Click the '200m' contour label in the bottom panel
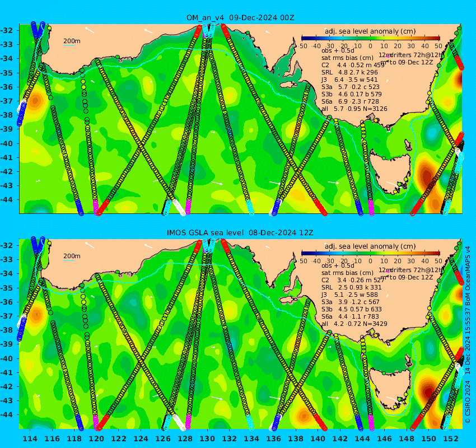The height and width of the screenshot is (448, 476). click(72, 256)
